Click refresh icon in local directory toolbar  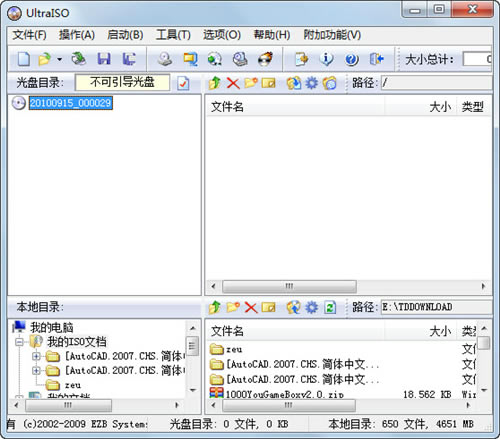330,307
